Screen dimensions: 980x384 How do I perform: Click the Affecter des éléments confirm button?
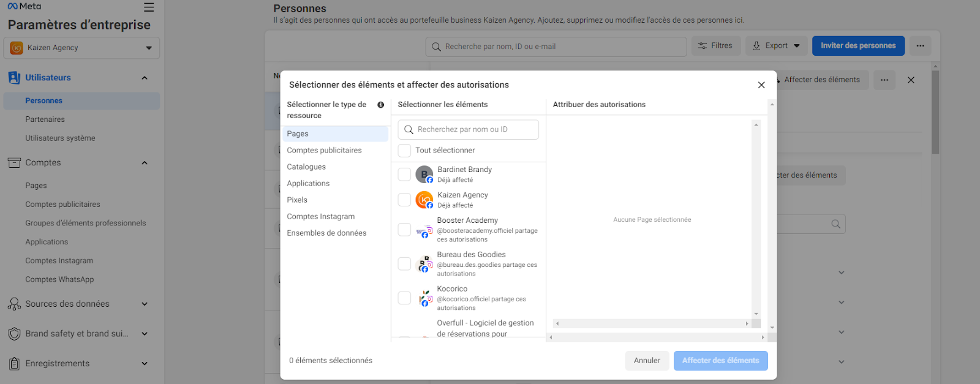[x=720, y=361]
